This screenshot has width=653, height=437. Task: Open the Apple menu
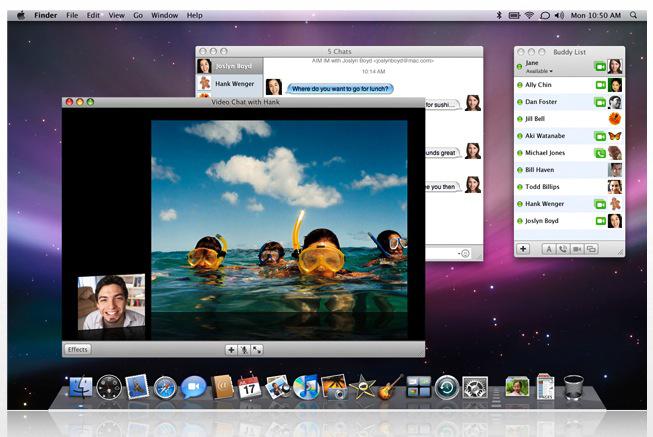[x=21, y=15]
